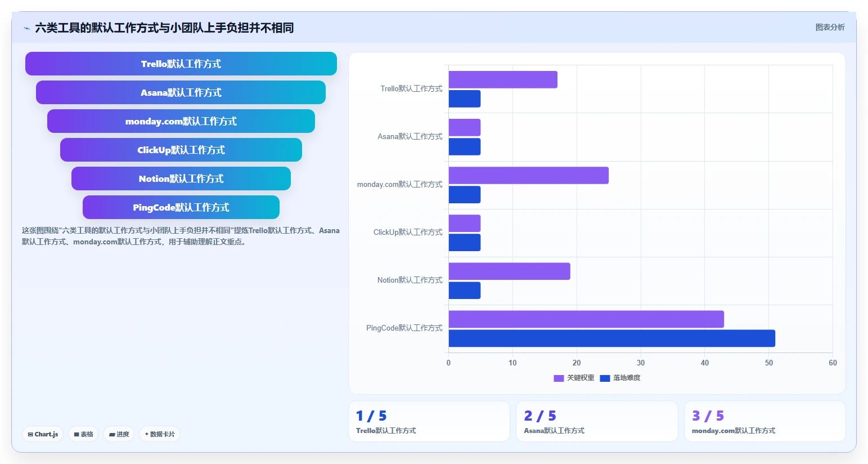Click the 表格 tag chip
868x464 pixels.
point(83,434)
